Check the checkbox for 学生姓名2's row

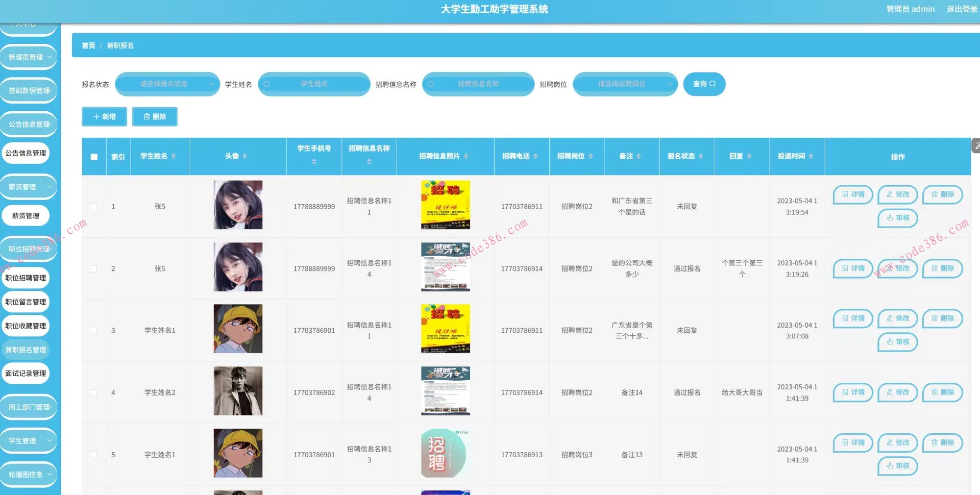point(93,392)
